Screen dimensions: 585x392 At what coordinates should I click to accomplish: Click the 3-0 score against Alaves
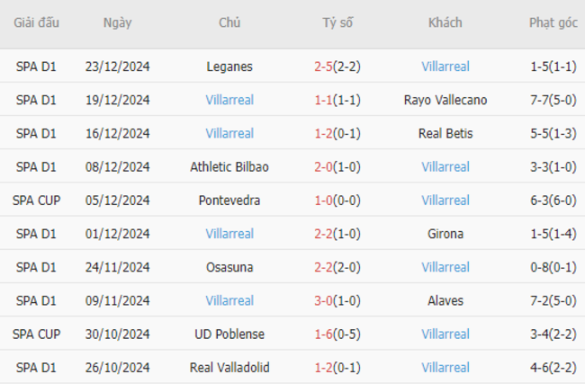(323, 300)
